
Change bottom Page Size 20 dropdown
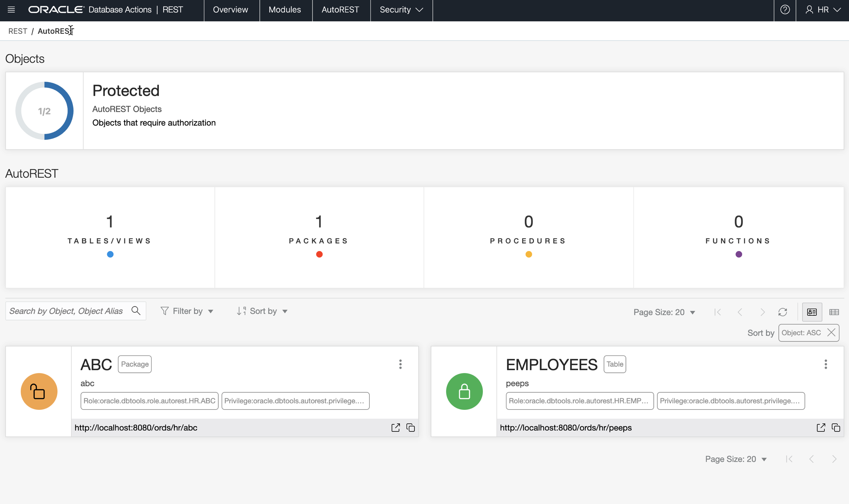coord(736,459)
